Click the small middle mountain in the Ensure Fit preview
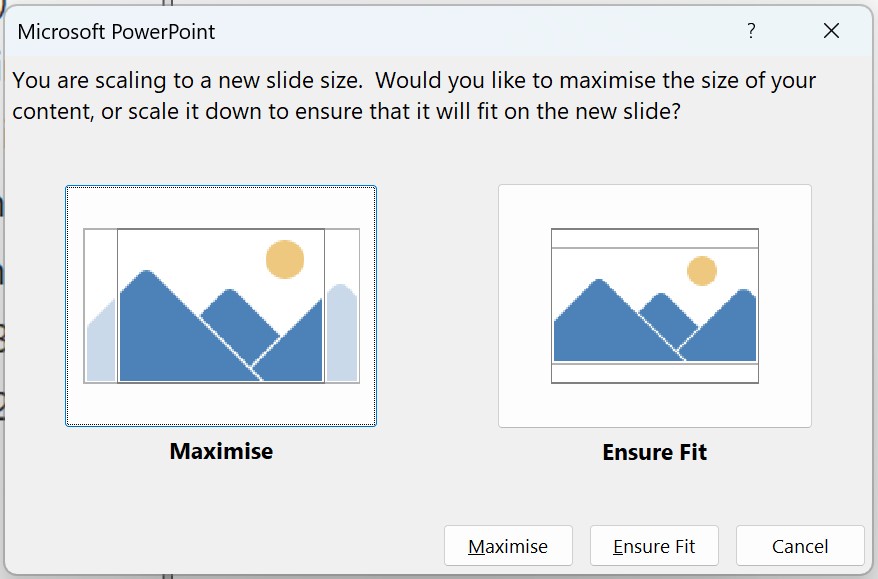This screenshot has width=878, height=579. 666,316
